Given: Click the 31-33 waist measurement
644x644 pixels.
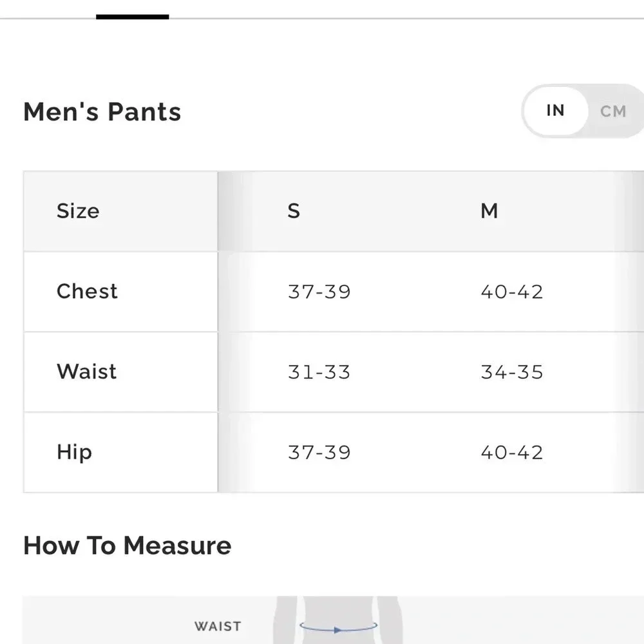Looking at the screenshot, I should (319, 372).
